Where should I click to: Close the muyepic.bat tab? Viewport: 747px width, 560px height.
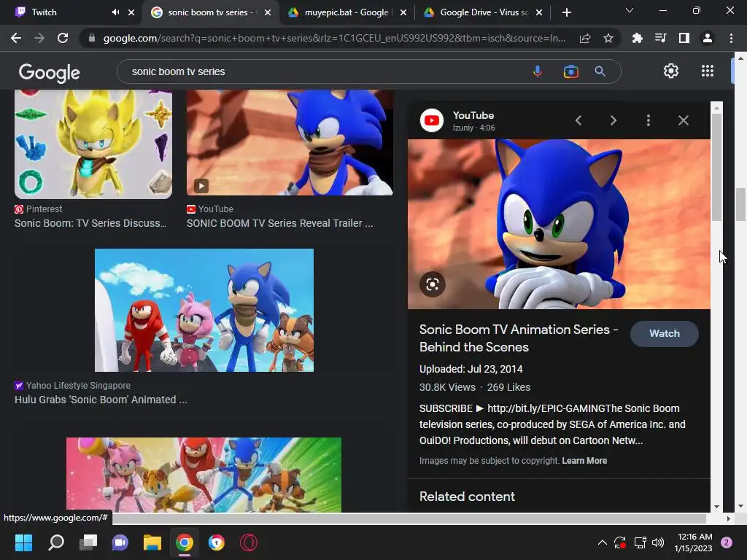coord(403,12)
